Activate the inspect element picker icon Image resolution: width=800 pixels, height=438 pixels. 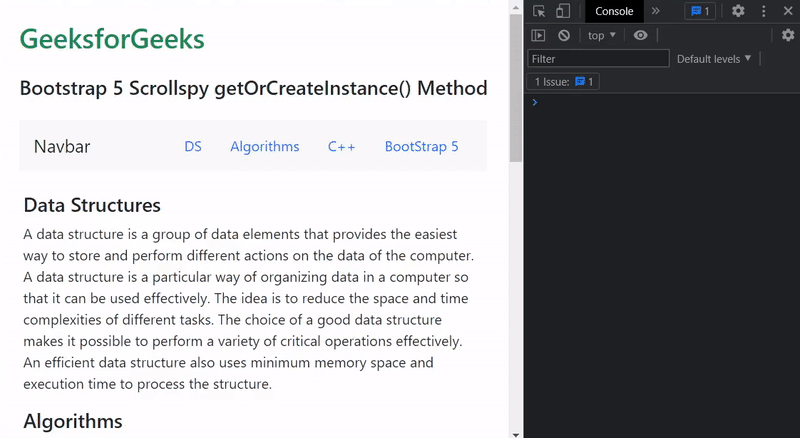tap(539, 11)
